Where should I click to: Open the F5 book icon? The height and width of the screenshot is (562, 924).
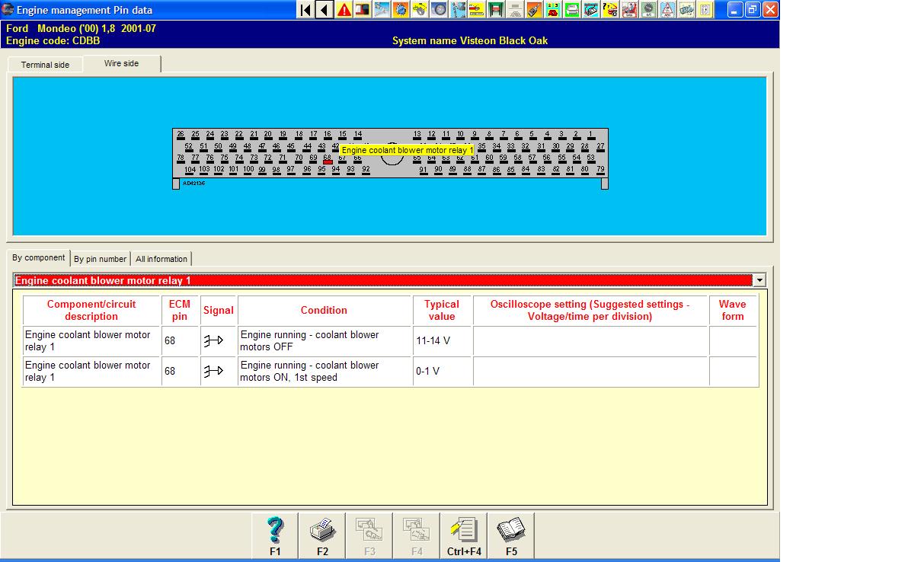pos(511,536)
